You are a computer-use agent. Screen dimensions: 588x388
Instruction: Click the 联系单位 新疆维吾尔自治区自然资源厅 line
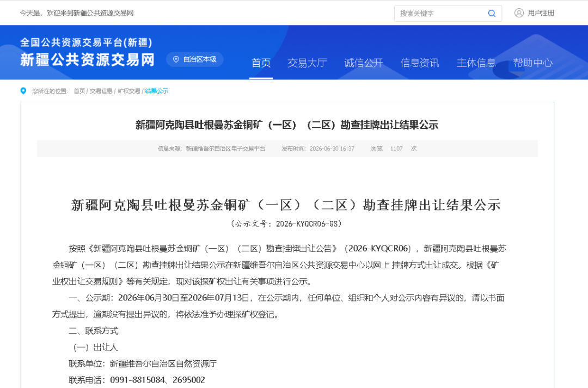143,364
